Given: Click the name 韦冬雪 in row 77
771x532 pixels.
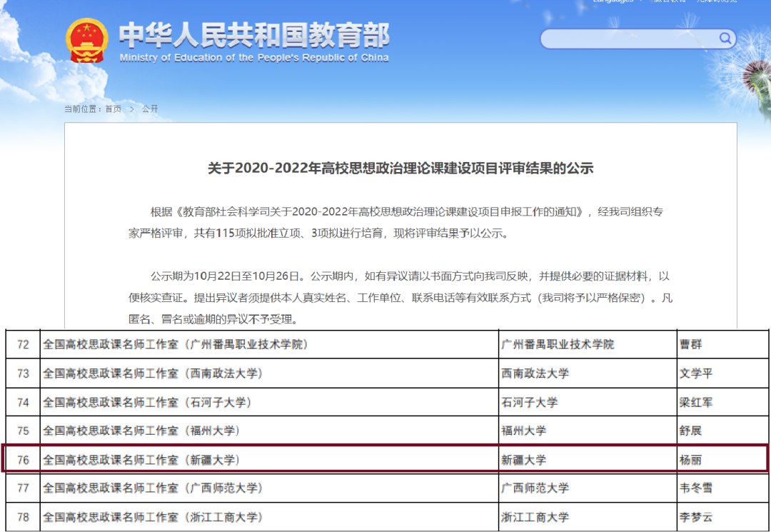Looking at the screenshot, I should (x=696, y=488).
